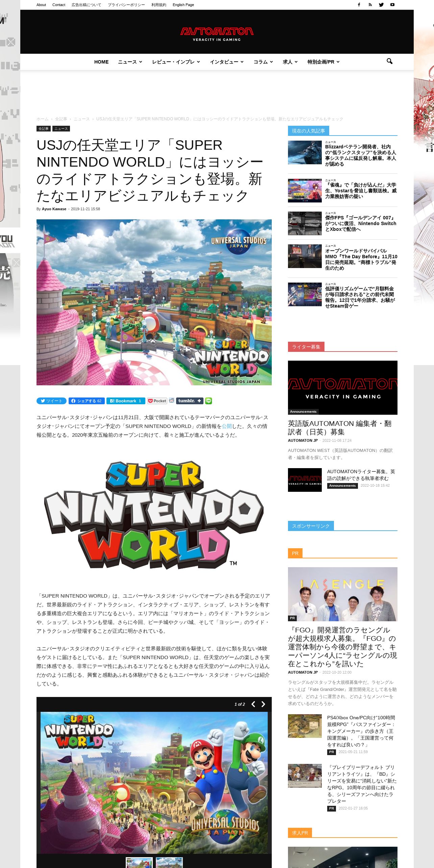Follow the 公開 link in article text
The height and width of the screenshot is (868, 434).
coord(227,426)
